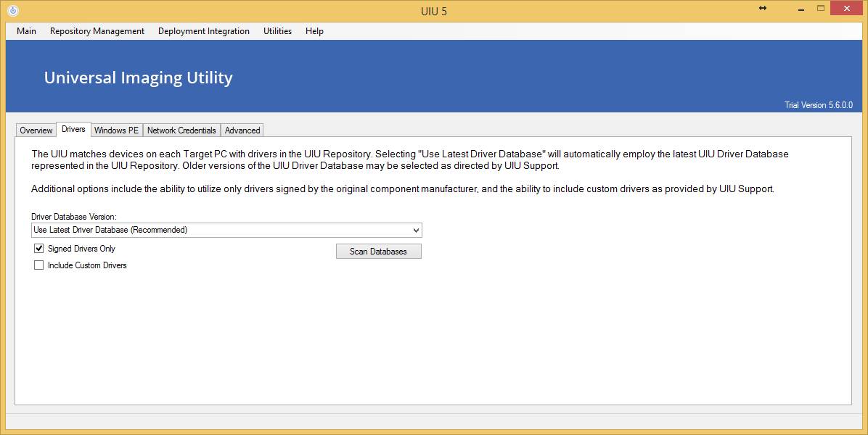Click the Trial Version 5.6.0.0 label
The height and width of the screenshot is (435, 868).
click(x=818, y=105)
